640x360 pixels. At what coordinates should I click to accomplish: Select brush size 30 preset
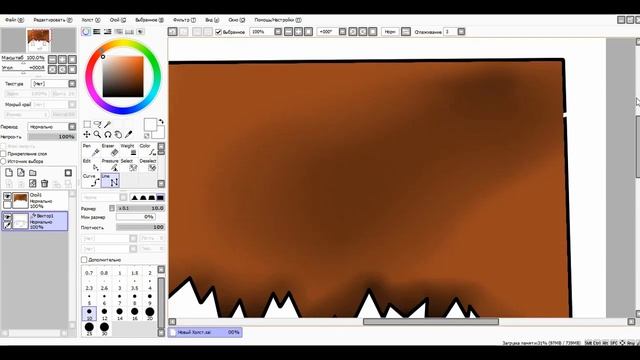[x=104, y=329]
